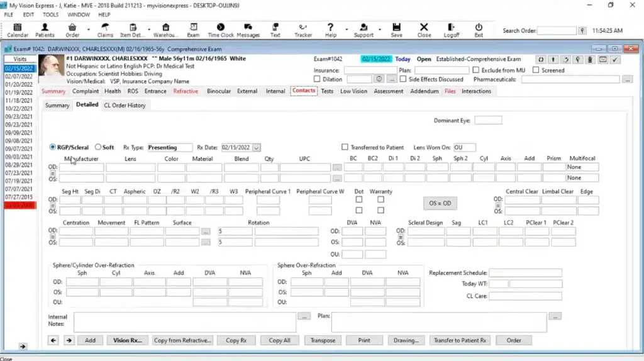
Task: Click the visits list right-arrow icon
Action: pos(23,346)
